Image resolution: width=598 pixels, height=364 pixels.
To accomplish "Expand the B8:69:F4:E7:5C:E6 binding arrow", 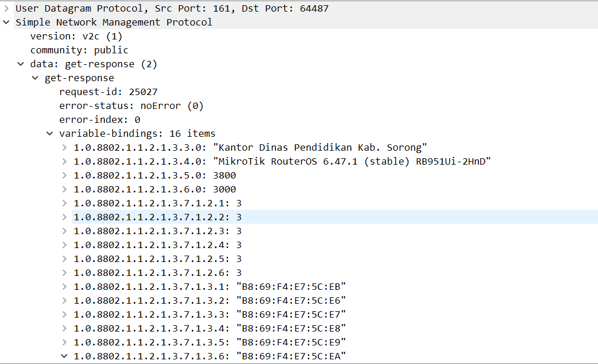I will (x=64, y=300).
